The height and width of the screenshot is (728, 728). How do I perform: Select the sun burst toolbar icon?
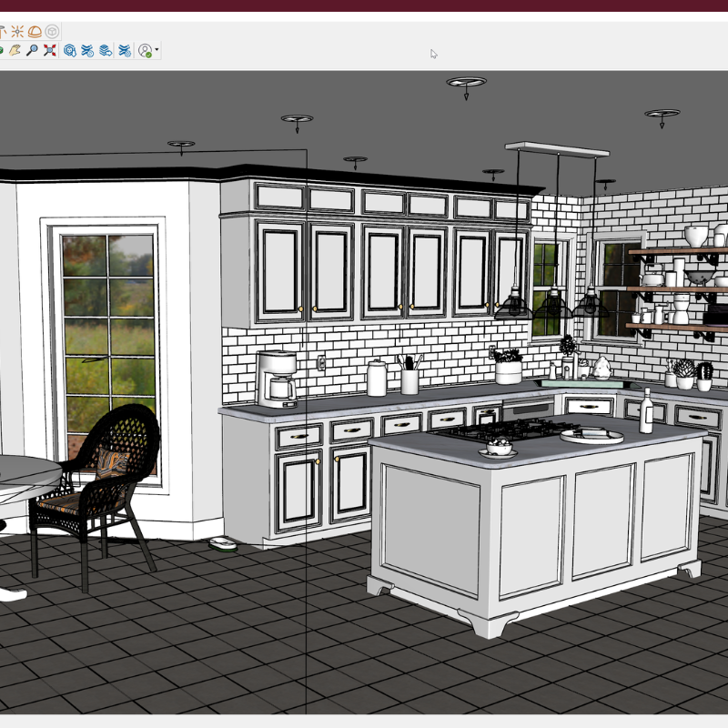[18, 30]
